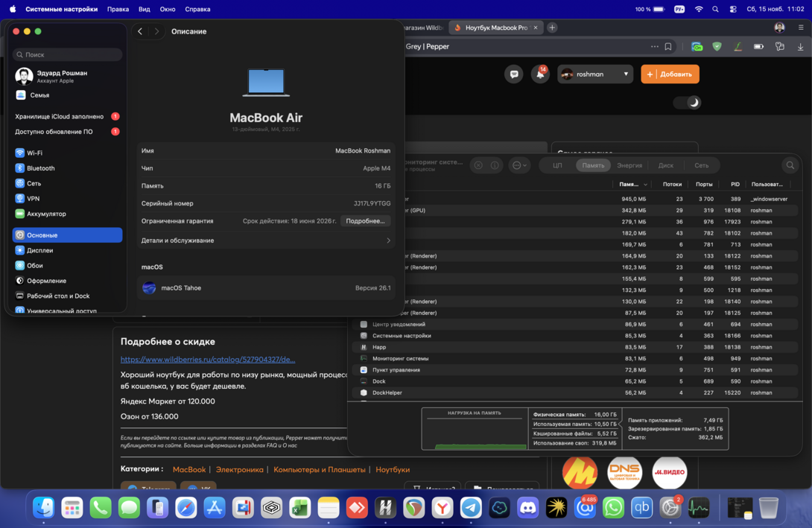The height and width of the screenshot is (528, 812).
Task: Open macOS Tahoe version row
Action: pyautogui.click(x=266, y=287)
